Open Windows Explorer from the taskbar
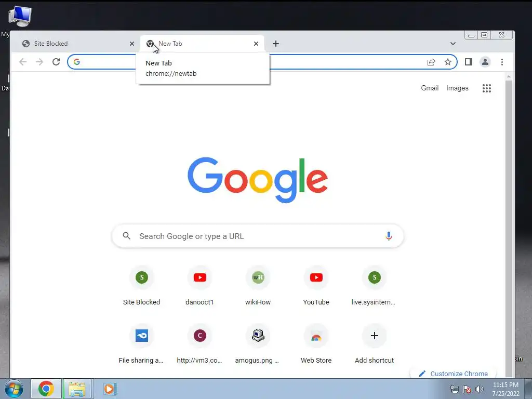The image size is (532, 399). click(77, 389)
